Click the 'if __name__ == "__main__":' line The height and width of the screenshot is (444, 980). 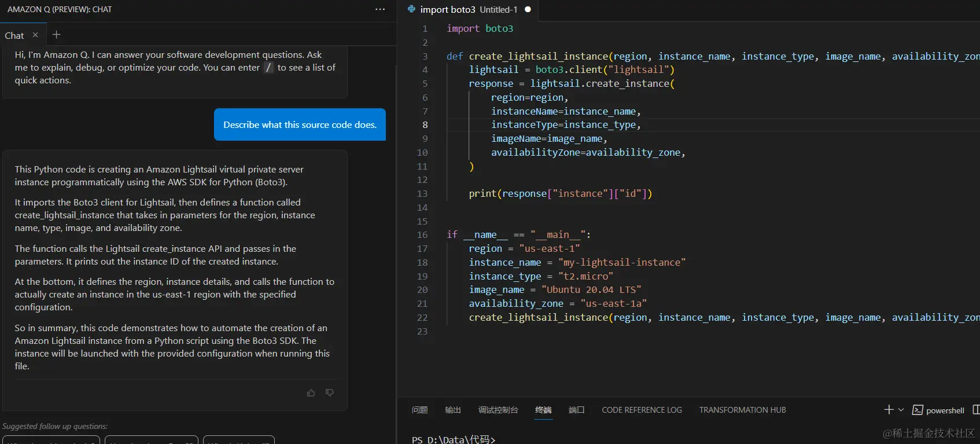click(519, 234)
